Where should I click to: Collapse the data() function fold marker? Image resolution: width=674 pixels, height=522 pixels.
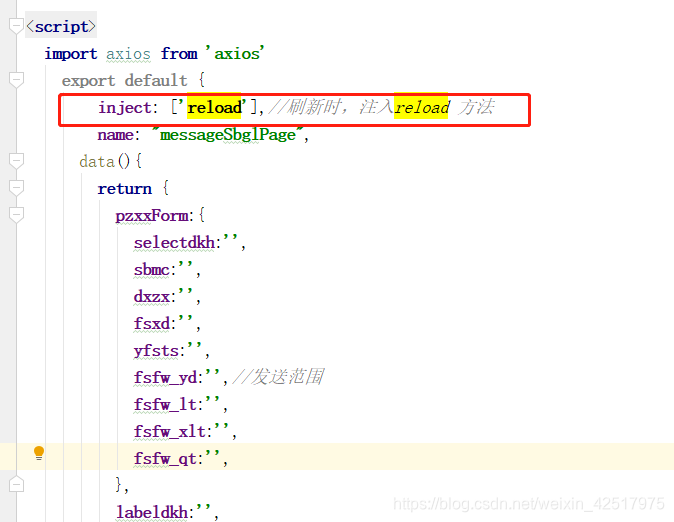tap(16, 161)
